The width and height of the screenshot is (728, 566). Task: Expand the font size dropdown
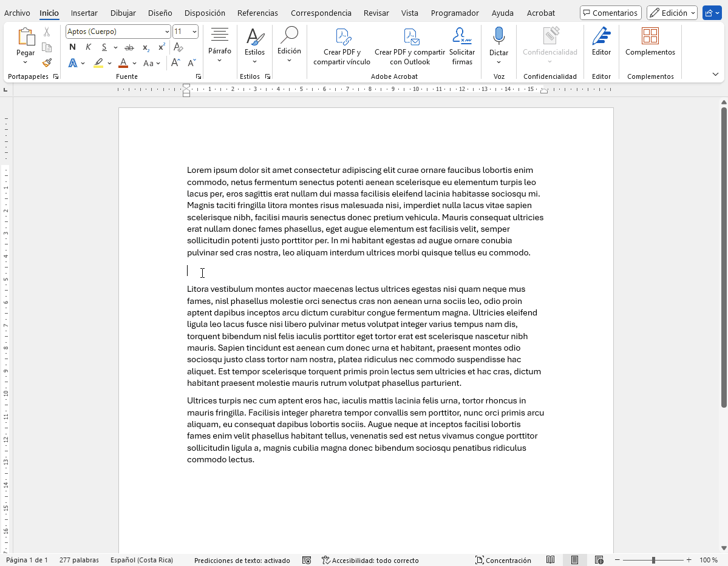(x=194, y=32)
